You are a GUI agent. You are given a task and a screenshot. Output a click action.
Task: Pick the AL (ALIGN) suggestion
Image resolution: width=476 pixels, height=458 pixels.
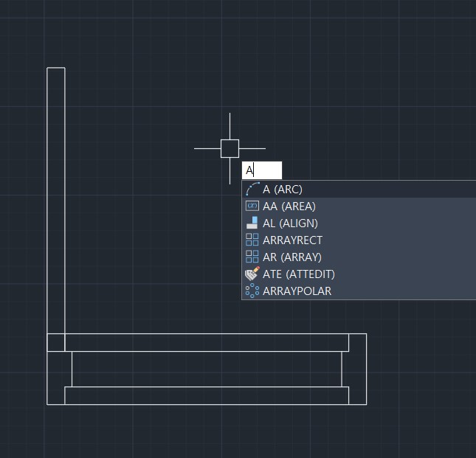[x=359, y=223]
